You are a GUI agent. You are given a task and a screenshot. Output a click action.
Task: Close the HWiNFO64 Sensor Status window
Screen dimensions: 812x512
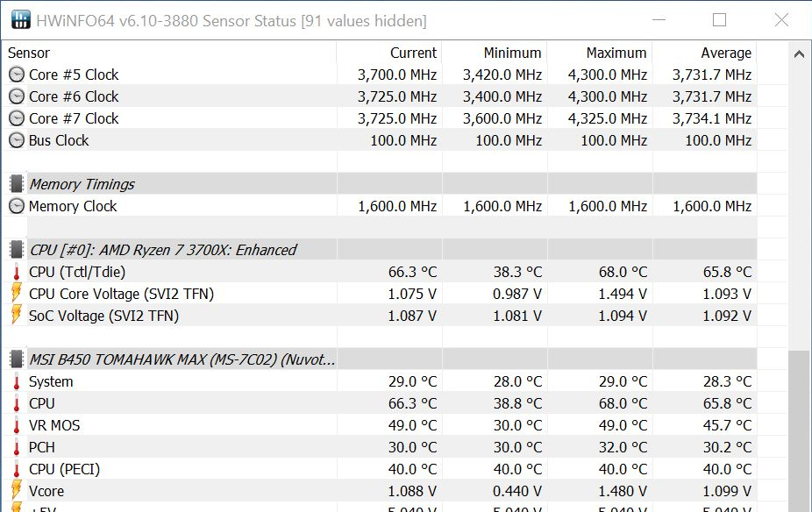point(781,19)
